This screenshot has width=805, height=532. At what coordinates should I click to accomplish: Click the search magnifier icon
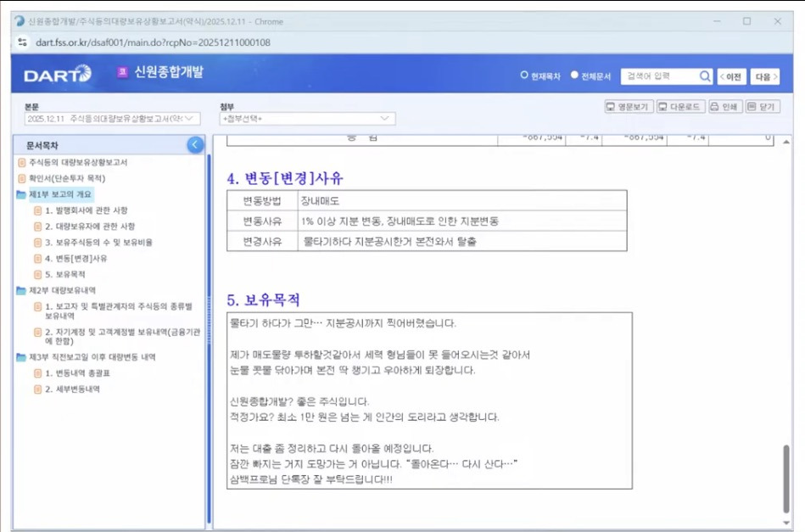(704, 76)
